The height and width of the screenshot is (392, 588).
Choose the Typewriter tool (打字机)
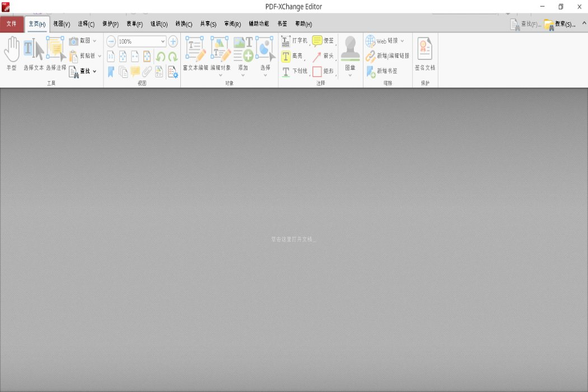coord(294,41)
